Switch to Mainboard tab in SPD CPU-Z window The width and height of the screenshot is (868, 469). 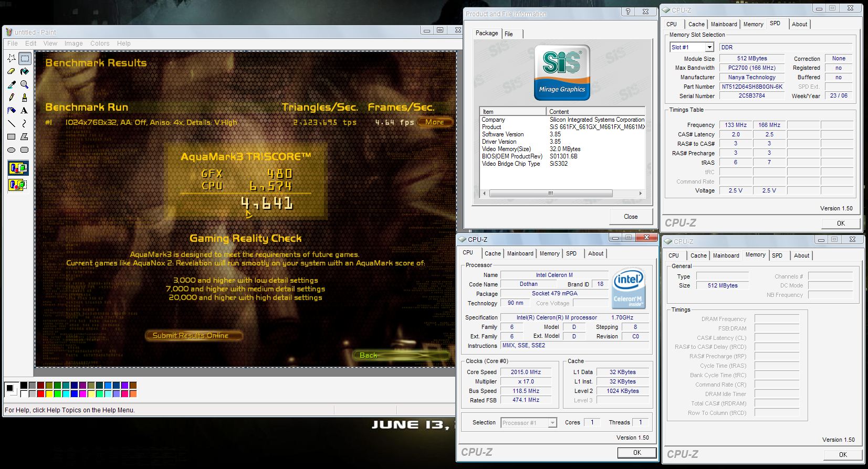point(724,24)
